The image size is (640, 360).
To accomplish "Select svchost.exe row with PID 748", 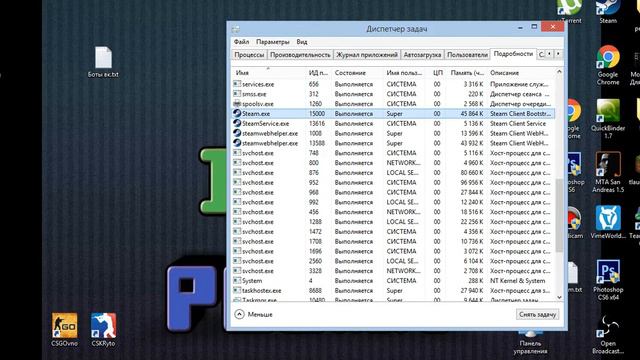I will pos(393,153).
